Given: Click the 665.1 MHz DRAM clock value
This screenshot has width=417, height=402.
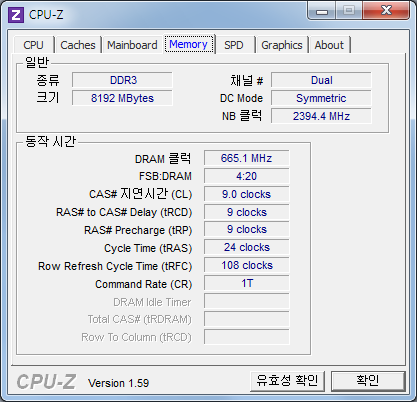Looking at the screenshot, I should tap(247, 158).
